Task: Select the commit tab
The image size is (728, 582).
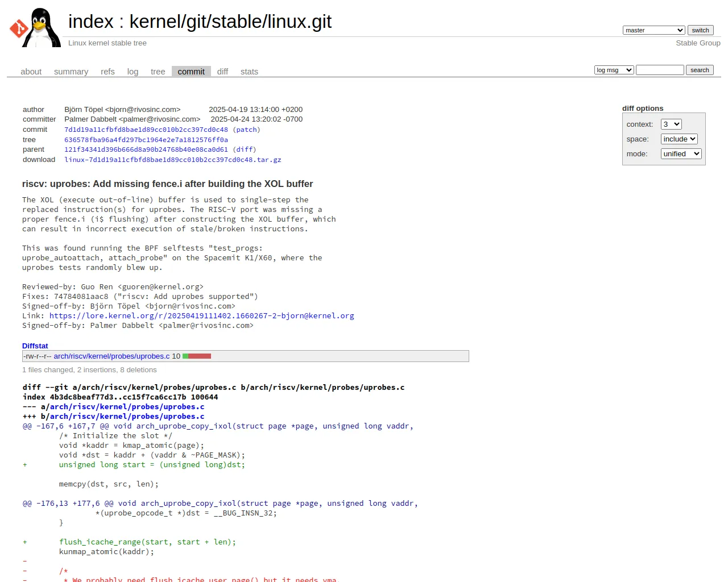Action: pyautogui.click(x=191, y=72)
